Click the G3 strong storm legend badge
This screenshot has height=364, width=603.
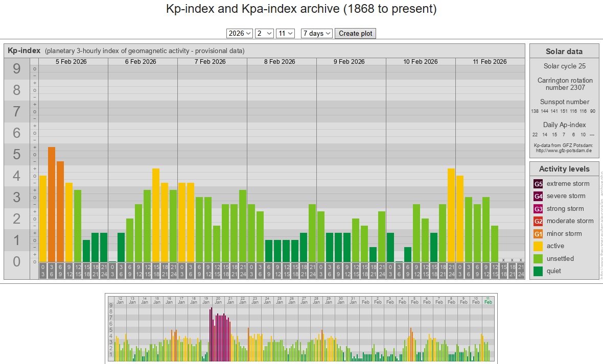(538, 209)
